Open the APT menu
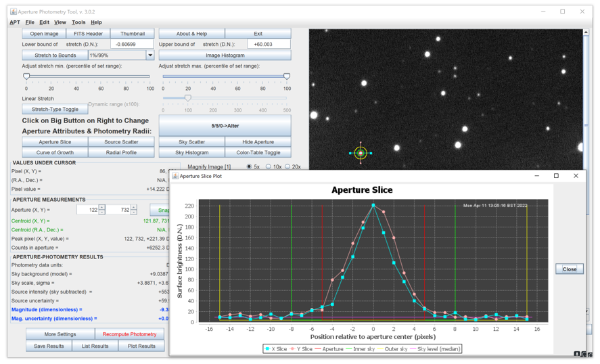 point(14,22)
